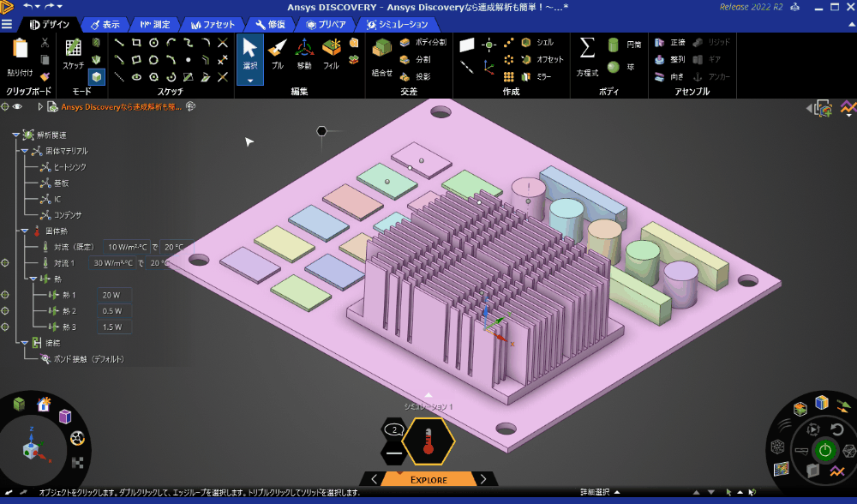Collapse the 接続 tree node
This screenshot has height=504, width=857.
pyautogui.click(x=25, y=343)
